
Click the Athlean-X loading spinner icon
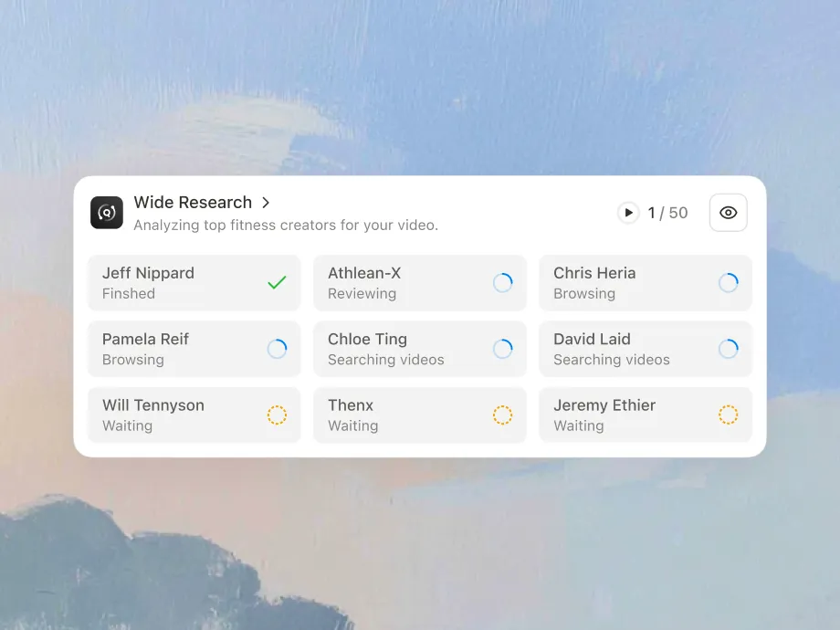click(502, 283)
